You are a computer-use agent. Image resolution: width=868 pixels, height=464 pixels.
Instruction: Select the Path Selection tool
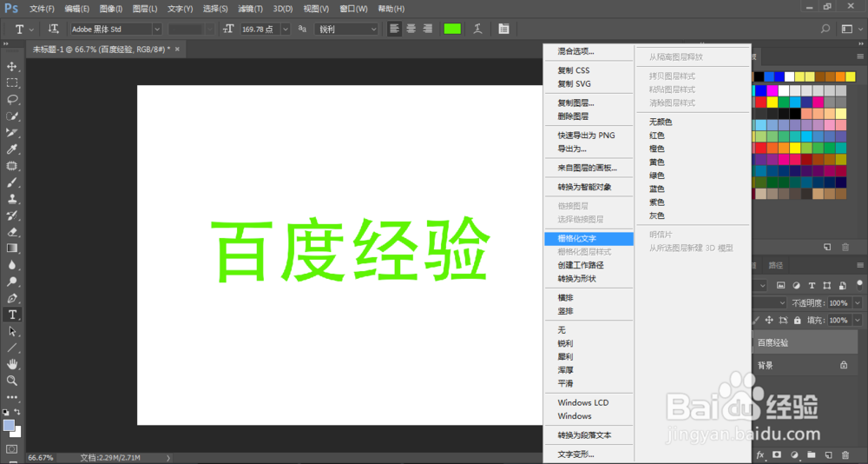coord(11,332)
